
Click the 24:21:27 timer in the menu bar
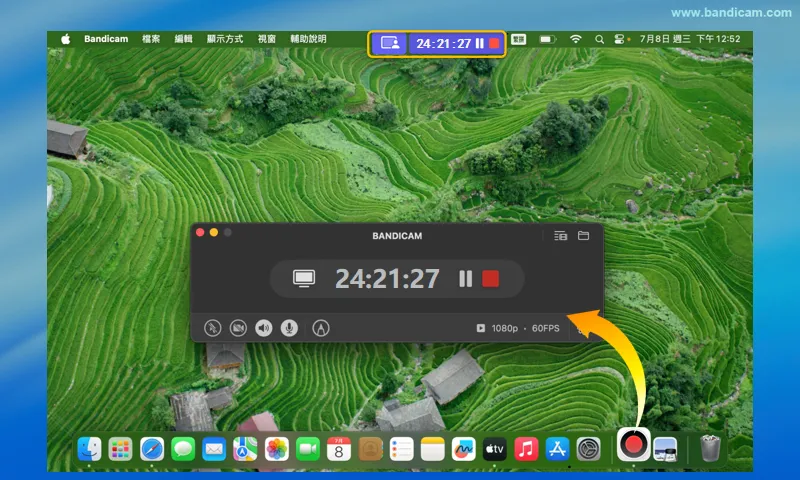[443, 43]
